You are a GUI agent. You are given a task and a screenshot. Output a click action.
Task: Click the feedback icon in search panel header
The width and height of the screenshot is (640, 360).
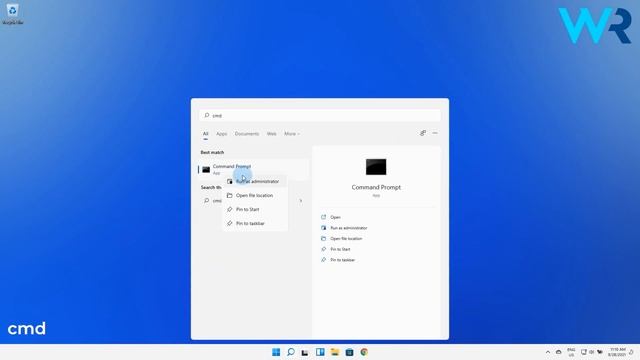[x=423, y=133]
